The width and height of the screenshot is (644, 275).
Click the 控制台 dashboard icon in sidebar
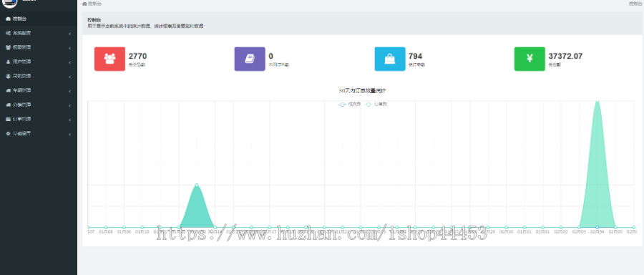[8, 19]
